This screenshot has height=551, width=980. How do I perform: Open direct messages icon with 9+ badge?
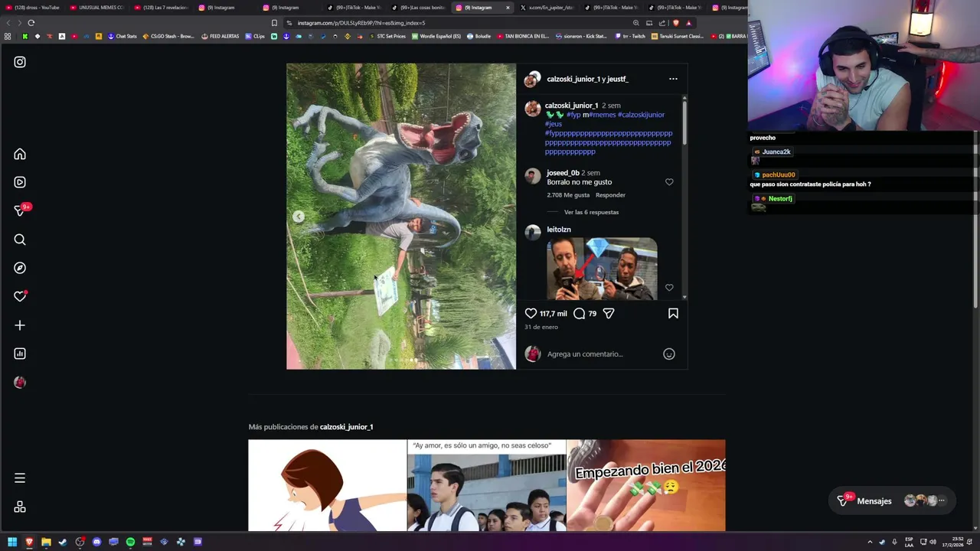20,211
